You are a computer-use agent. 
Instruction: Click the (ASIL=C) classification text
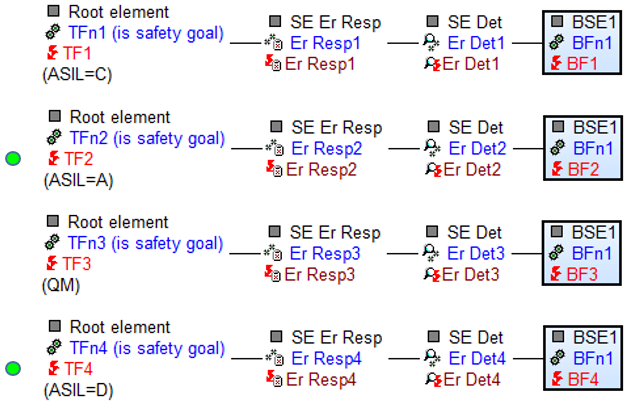[78, 74]
